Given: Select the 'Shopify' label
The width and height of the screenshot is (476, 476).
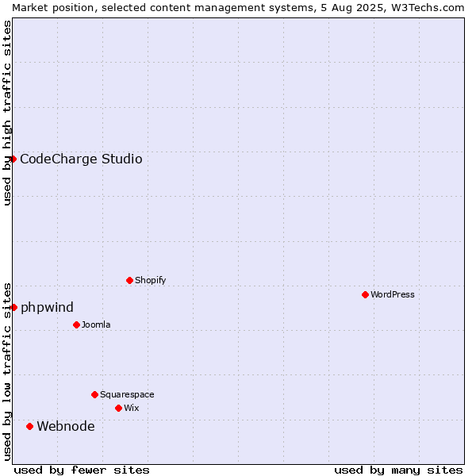Looking at the screenshot, I should pyautogui.click(x=151, y=280).
